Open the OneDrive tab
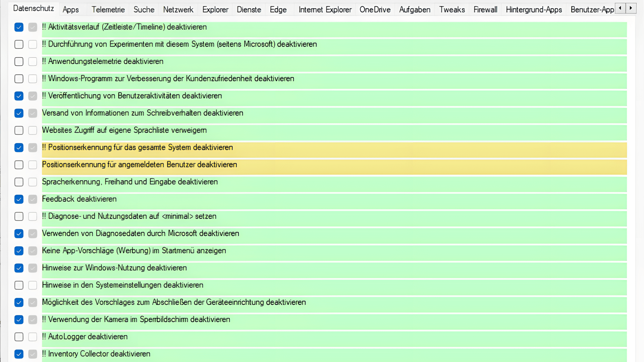Screen dimensions: 644x362 [375, 10]
